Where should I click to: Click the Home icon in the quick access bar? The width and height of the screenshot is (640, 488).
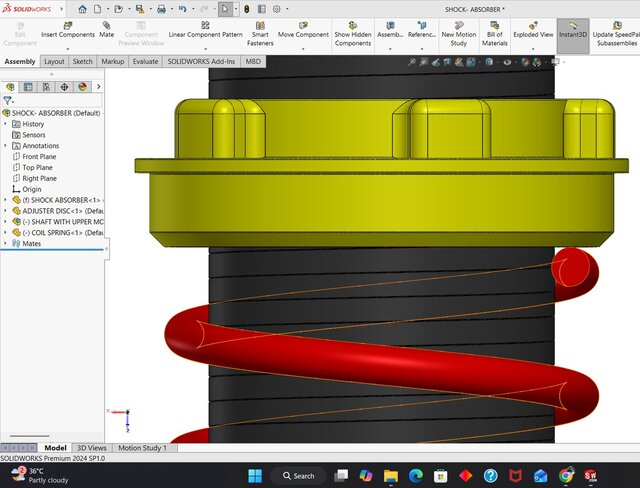pos(82,9)
